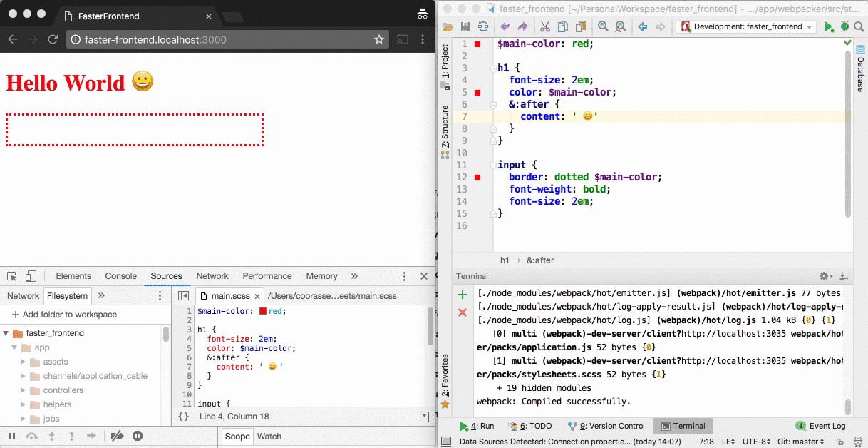Expand the controllers folder
The image size is (868, 448).
tap(24, 390)
